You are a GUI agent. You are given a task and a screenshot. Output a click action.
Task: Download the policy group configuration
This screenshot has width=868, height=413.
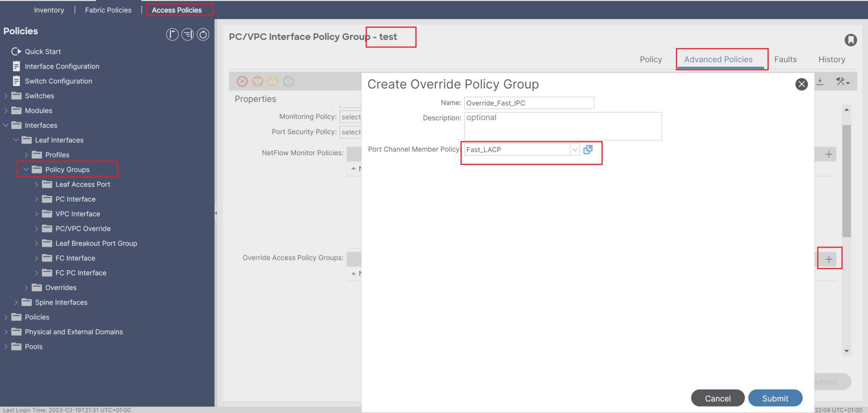pos(820,81)
